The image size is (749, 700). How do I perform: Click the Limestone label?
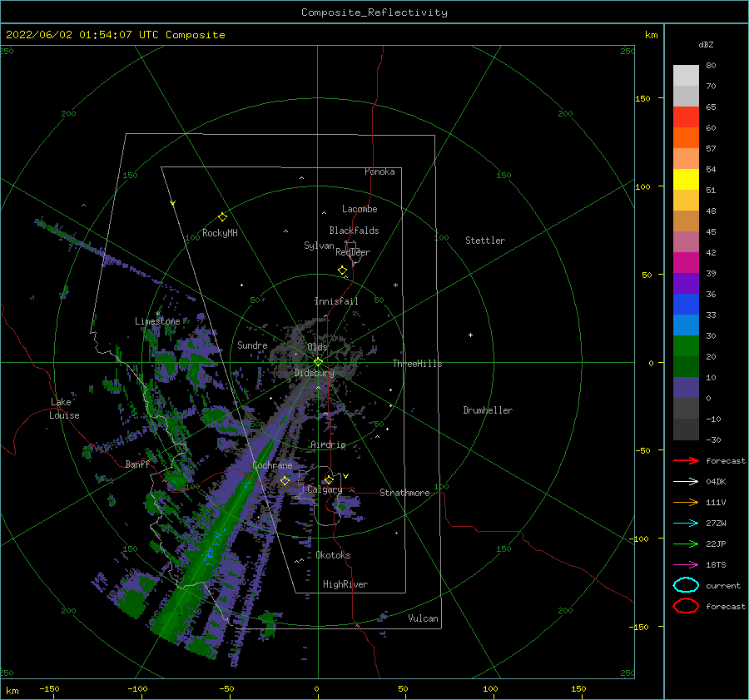click(x=157, y=321)
